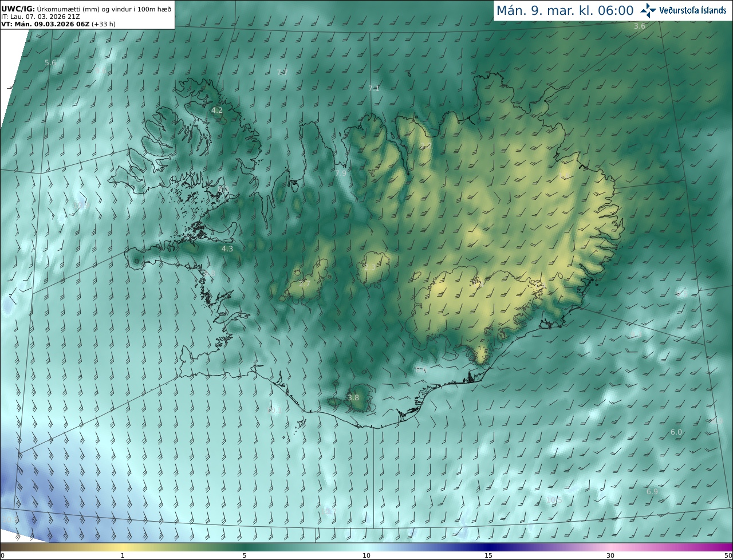The image size is (733, 560).
Task: Click the 30 tick on the color scale
Action: coord(610,556)
